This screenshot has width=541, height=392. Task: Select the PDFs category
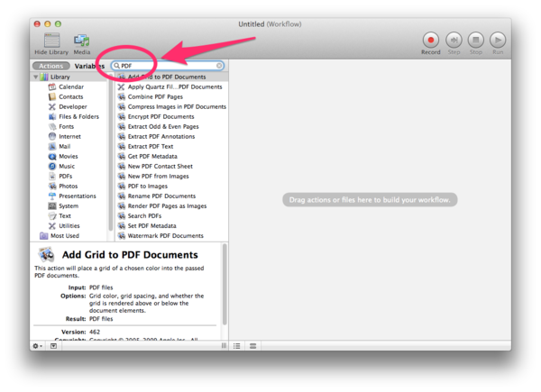(x=66, y=177)
